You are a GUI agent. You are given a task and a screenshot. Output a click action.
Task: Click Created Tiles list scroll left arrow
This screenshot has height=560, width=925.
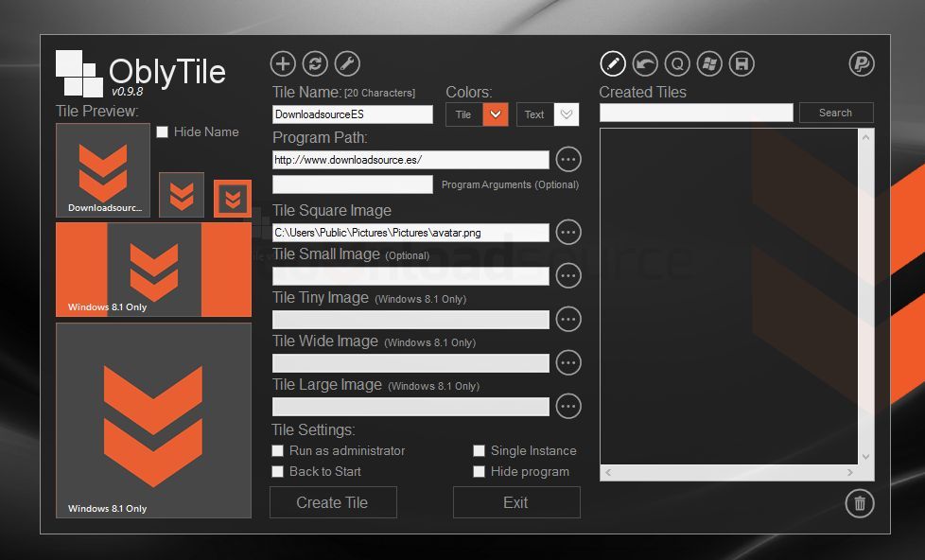point(608,472)
